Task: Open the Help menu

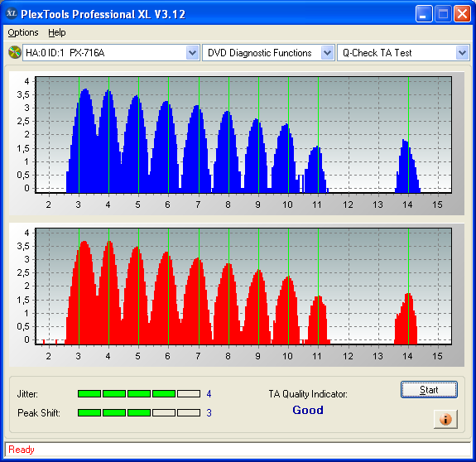Action: 57,32
